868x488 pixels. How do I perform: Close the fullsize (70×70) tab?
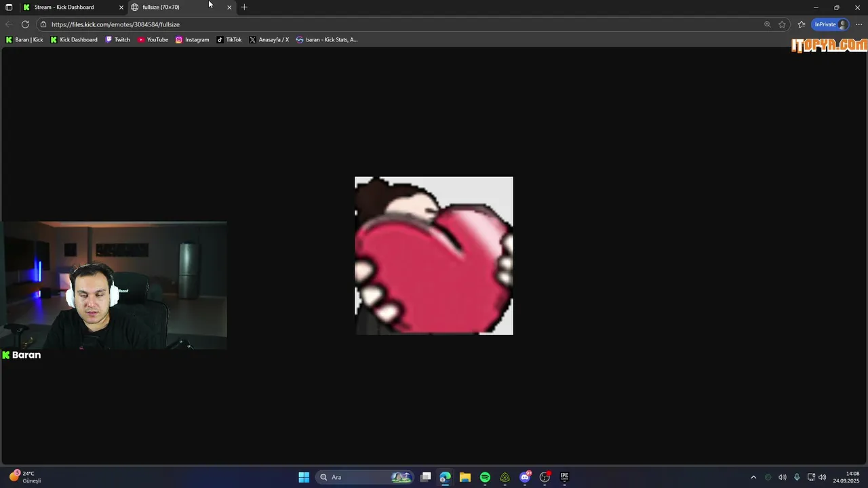229,7
